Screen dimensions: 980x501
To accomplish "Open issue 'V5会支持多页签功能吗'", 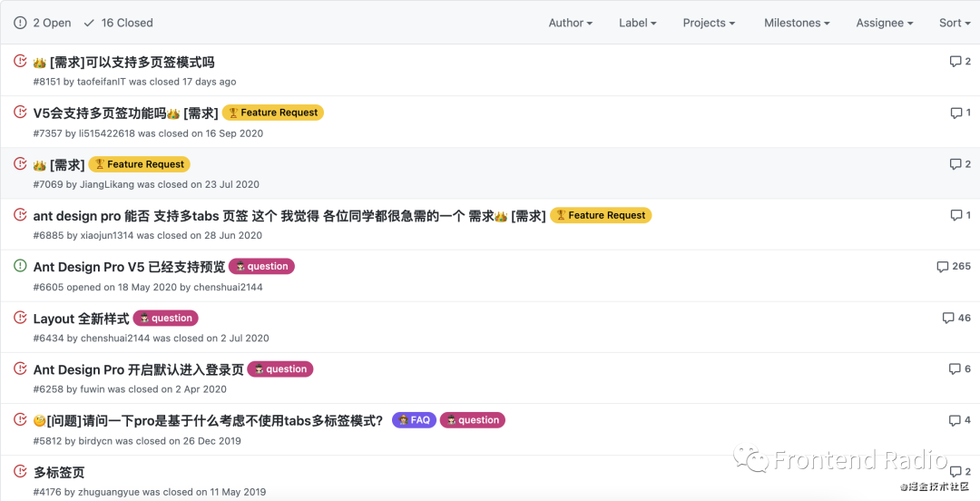I will pos(125,113).
